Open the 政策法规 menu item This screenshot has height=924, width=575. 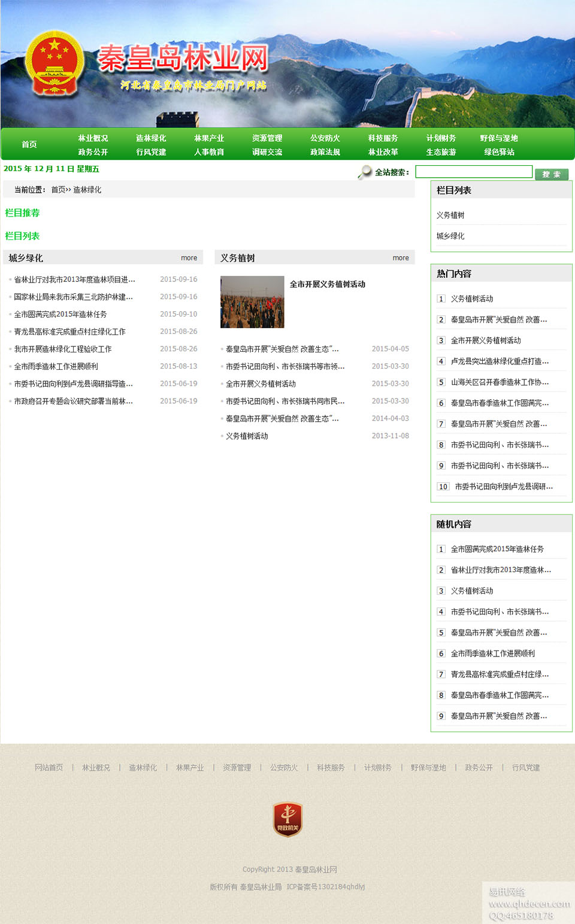coord(325,152)
